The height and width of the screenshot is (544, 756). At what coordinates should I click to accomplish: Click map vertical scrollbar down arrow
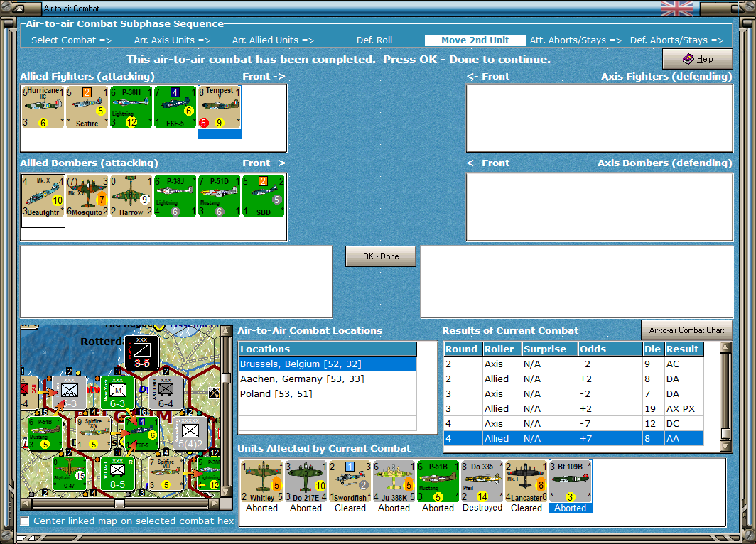[x=226, y=492]
